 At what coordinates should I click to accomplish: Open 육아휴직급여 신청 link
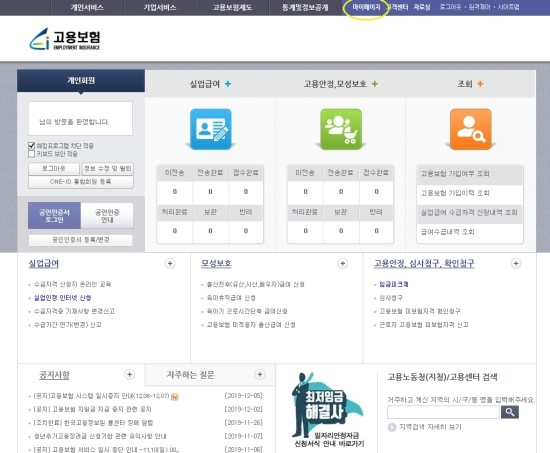pos(231,298)
